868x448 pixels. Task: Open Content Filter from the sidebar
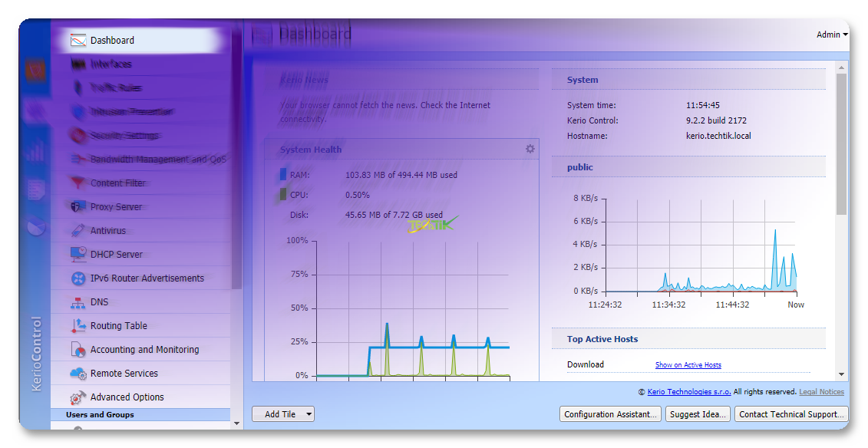point(117,183)
